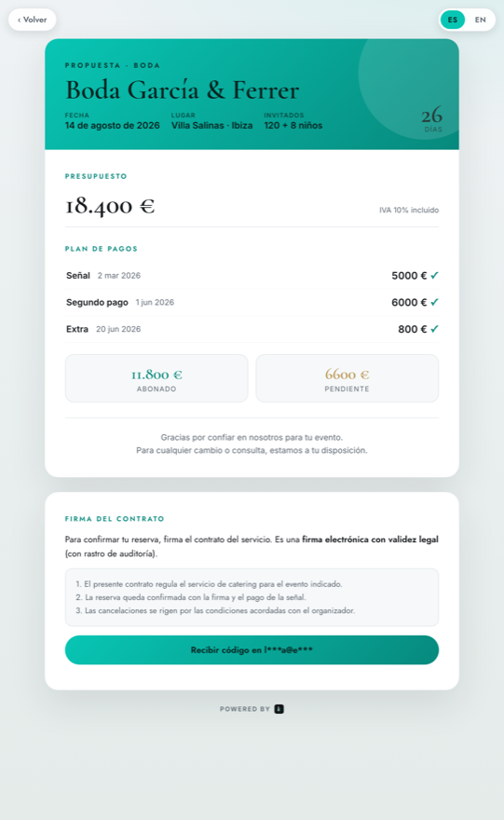504x820 pixels.
Task: Click the checkmark beside 800 € Extra payment
Action: tap(434, 329)
